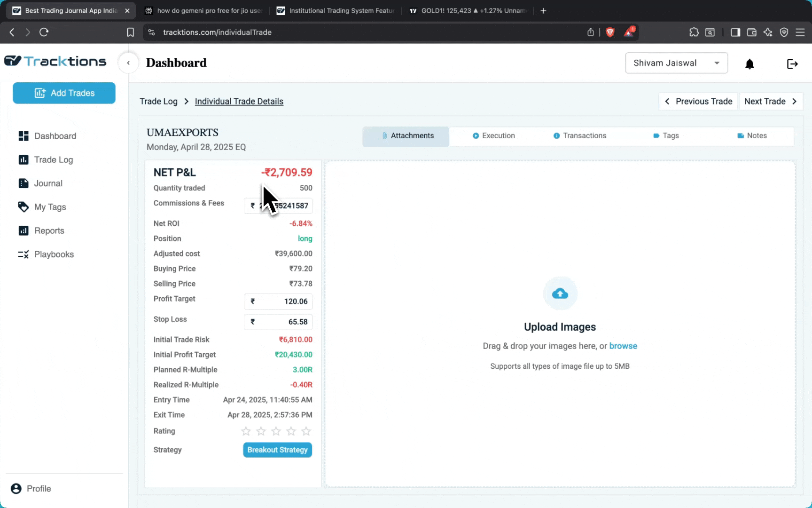Open the Journal sidebar item
Screen dimensions: 812x508
click(x=48, y=183)
